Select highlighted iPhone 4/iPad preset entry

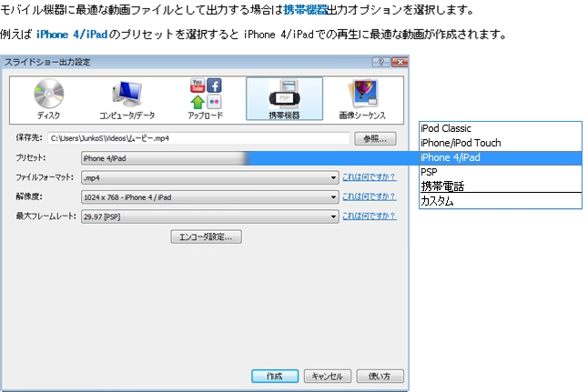coord(501,157)
